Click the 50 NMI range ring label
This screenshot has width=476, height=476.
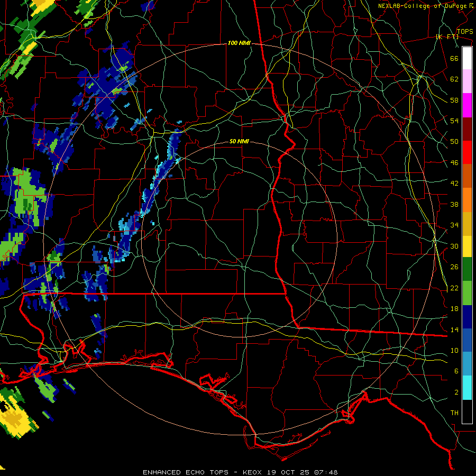pos(239,141)
